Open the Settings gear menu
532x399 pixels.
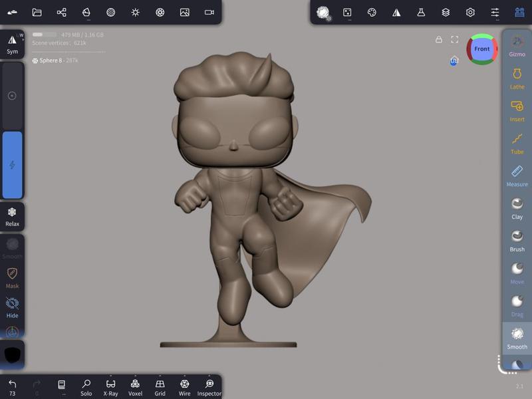point(470,13)
